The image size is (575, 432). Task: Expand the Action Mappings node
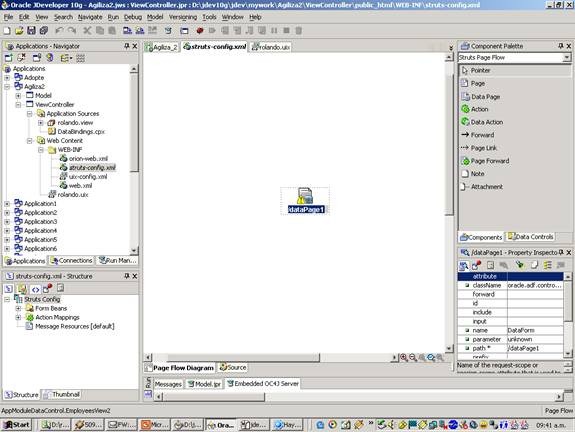click(18, 317)
